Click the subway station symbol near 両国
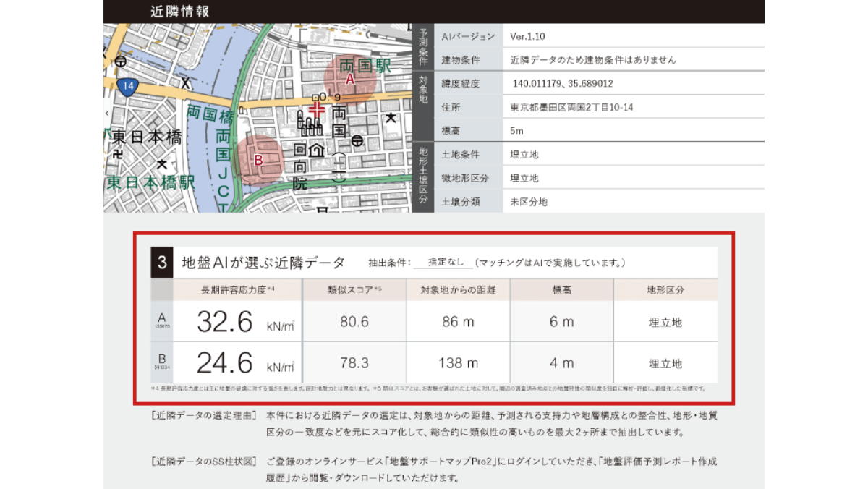868x489 pixels. 357,142
